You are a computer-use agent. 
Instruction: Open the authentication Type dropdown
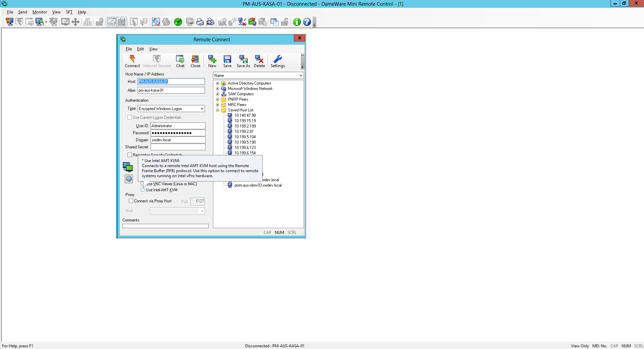pyautogui.click(x=202, y=109)
